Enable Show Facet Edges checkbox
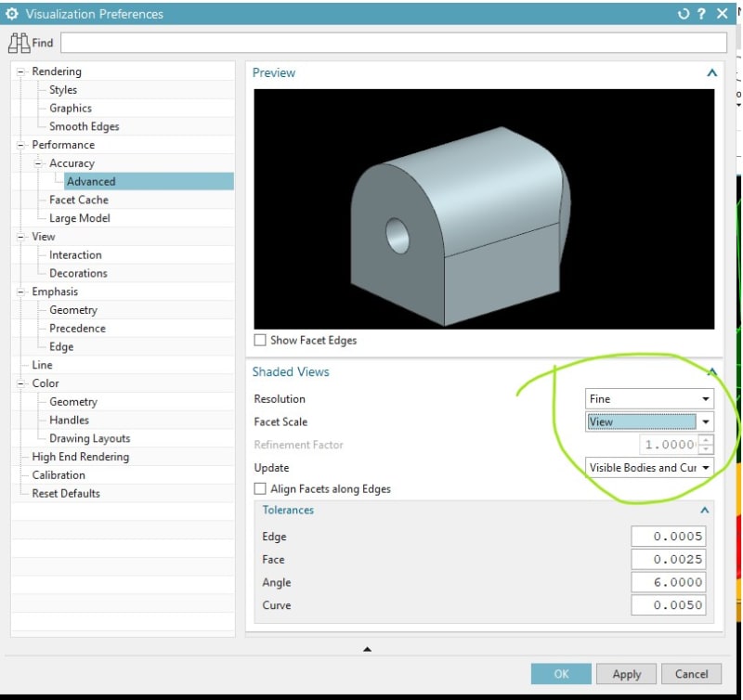The image size is (743, 700). tap(260, 341)
